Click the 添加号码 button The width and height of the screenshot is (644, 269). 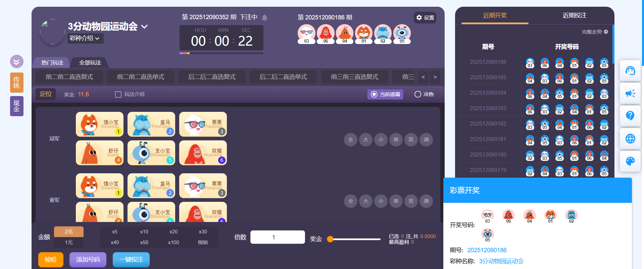point(88,260)
